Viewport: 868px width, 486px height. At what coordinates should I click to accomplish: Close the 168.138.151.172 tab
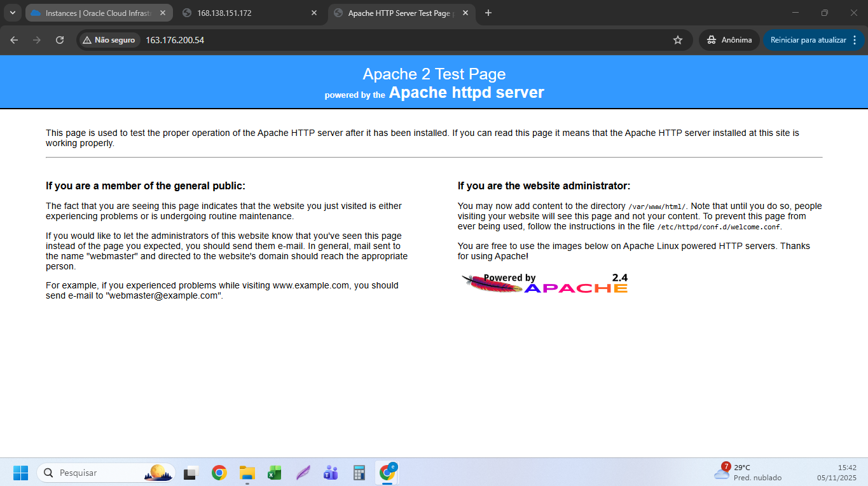[313, 13]
